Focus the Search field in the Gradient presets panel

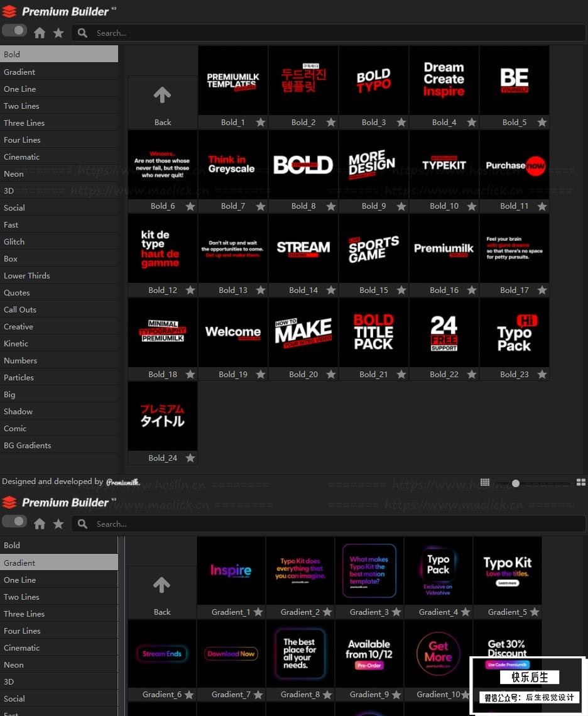[329, 524]
